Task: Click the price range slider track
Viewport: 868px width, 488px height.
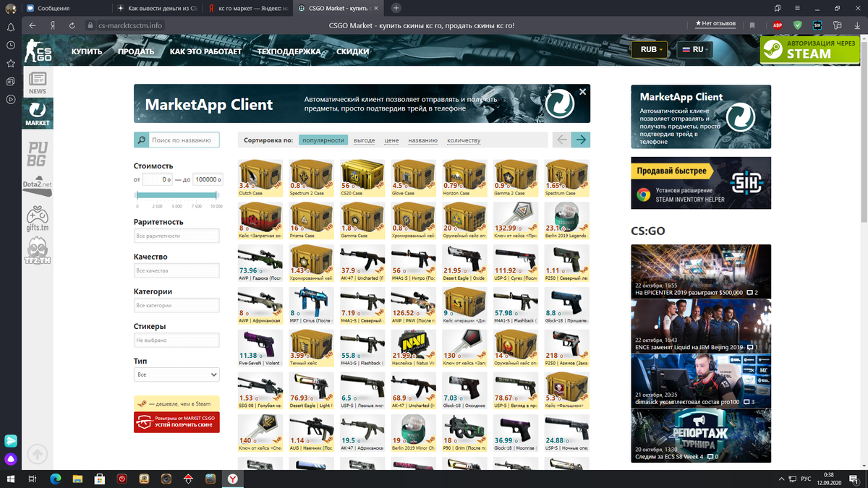Action: click(x=176, y=195)
